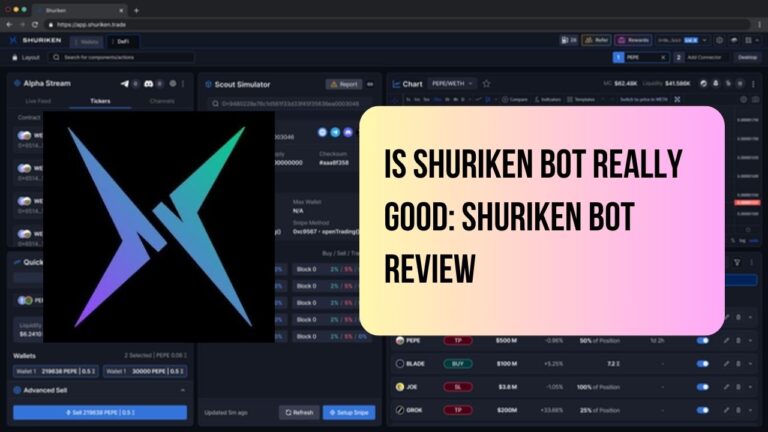Toggle the BLADE order switch
Viewport: 768px width, 432px height.
(x=703, y=364)
